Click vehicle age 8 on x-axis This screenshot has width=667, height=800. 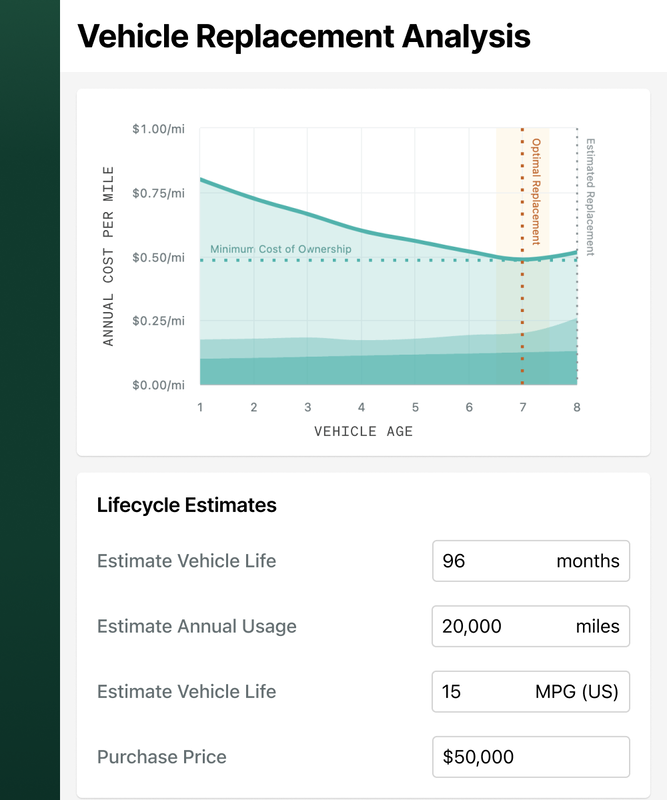(x=577, y=407)
